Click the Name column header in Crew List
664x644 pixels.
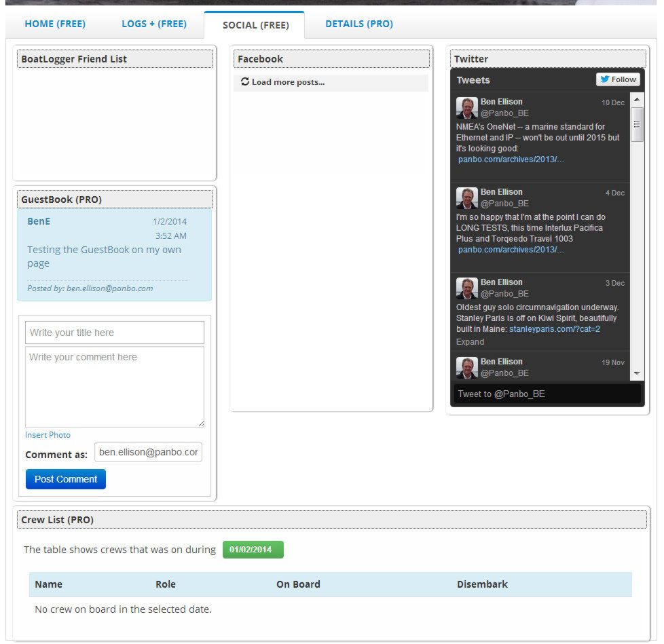click(x=49, y=584)
